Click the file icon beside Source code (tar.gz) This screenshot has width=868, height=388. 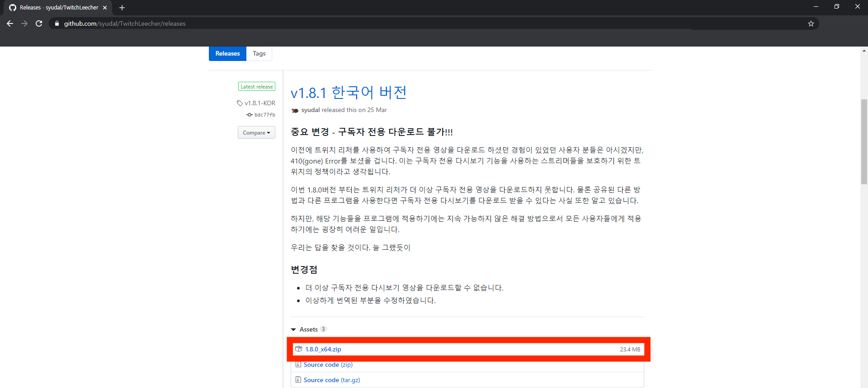pyautogui.click(x=298, y=379)
